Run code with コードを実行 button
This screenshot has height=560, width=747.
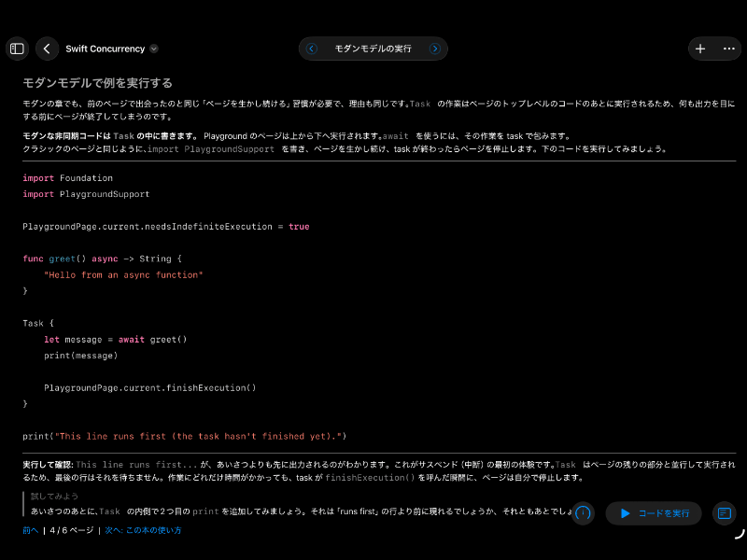click(654, 513)
